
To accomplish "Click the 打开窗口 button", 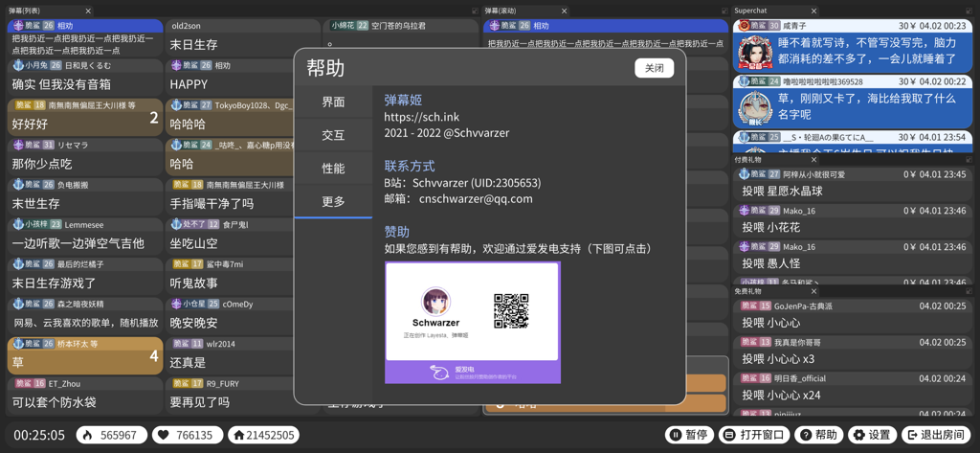I will point(754,435).
